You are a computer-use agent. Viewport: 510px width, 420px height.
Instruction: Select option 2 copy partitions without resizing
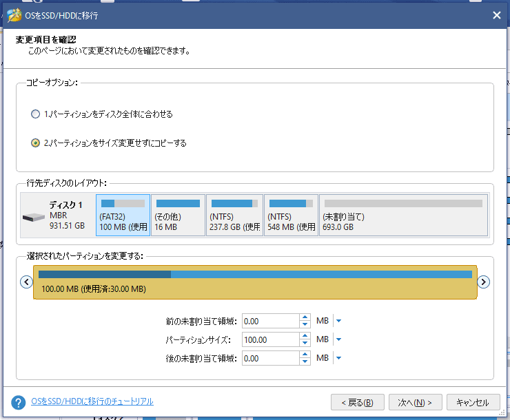click(36, 143)
